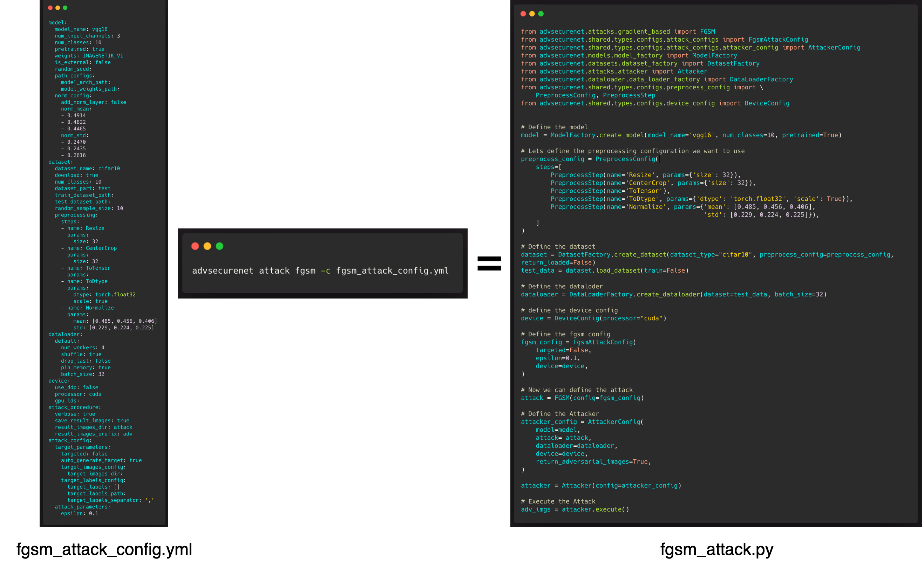Click the 'dataset_name: cifar10' YAML line
The height and width of the screenshot is (569, 924).
87,169
